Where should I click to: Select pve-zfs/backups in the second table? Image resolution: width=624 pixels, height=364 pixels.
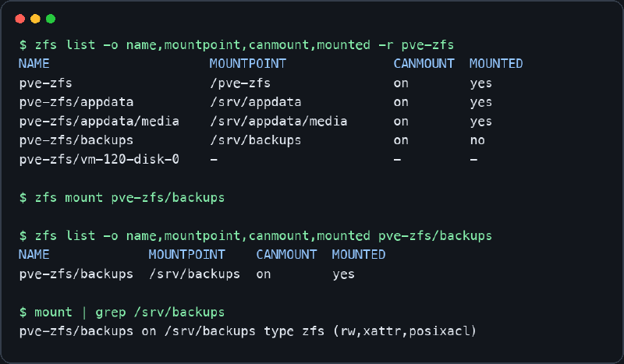pyautogui.click(x=76, y=274)
